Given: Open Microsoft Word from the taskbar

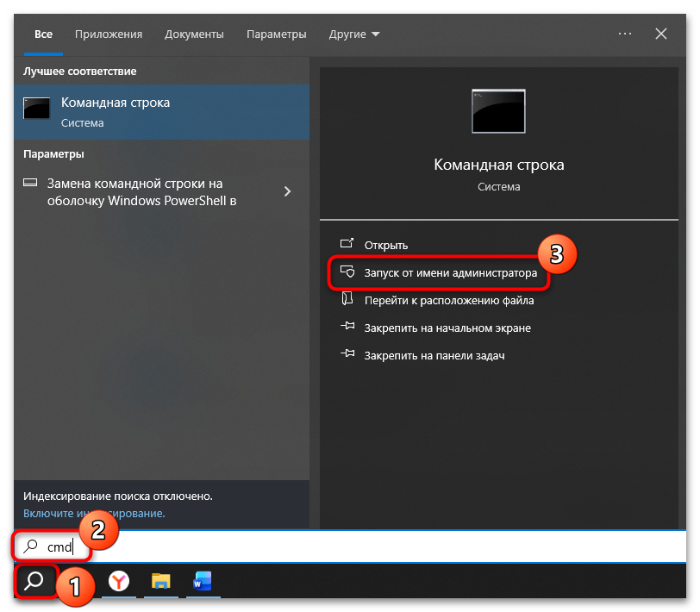Looking at the screenshot, I should [202, 581].
